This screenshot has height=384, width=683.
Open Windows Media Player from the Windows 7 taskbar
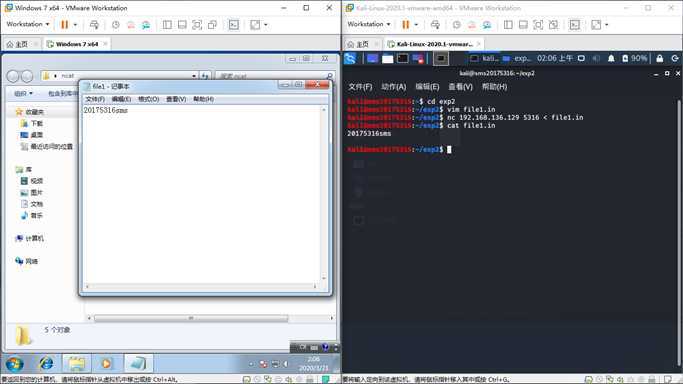(107, 363)
